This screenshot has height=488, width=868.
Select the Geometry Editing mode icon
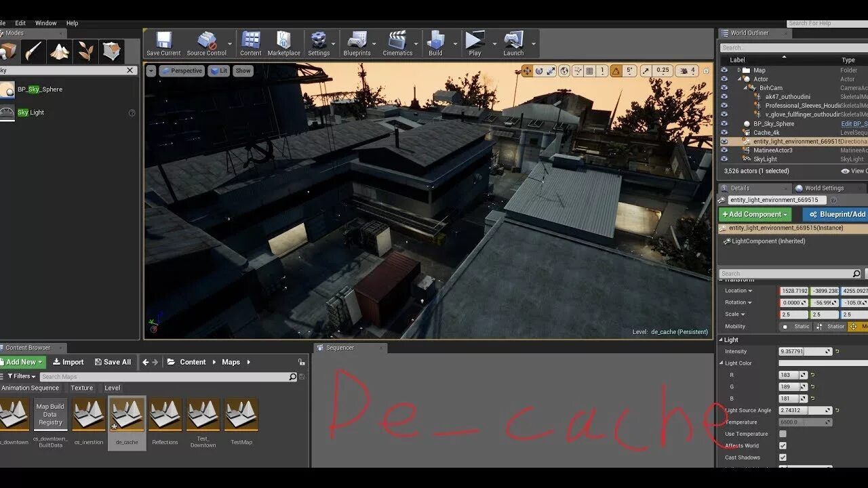(x=113, y=52)
